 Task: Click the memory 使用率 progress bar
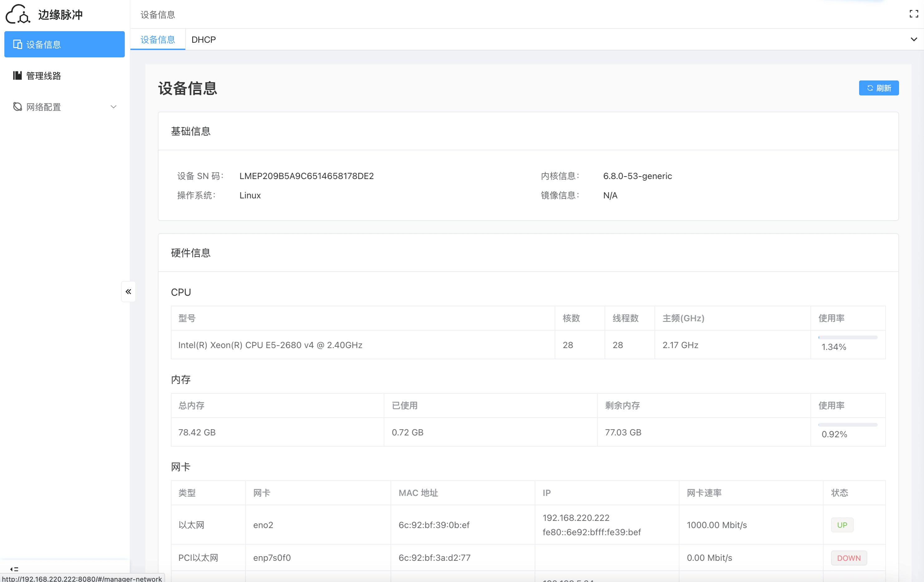(848, 425)
